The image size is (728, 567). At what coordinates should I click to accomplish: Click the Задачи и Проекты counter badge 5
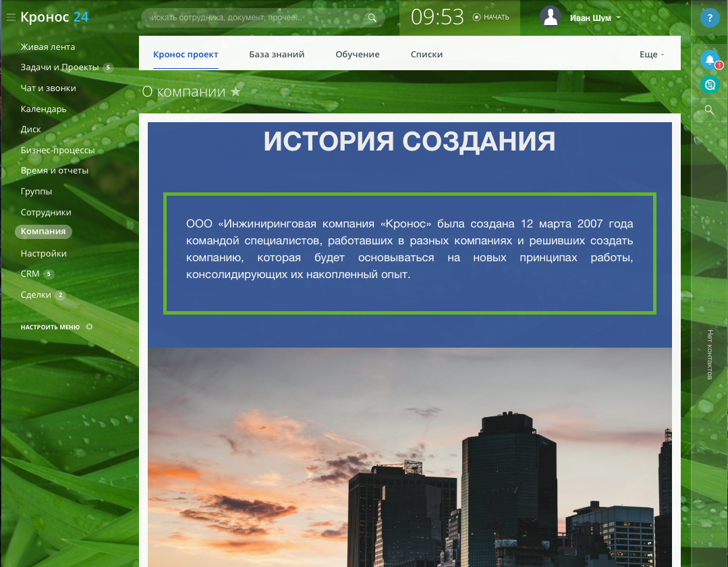tap(108, 67)
